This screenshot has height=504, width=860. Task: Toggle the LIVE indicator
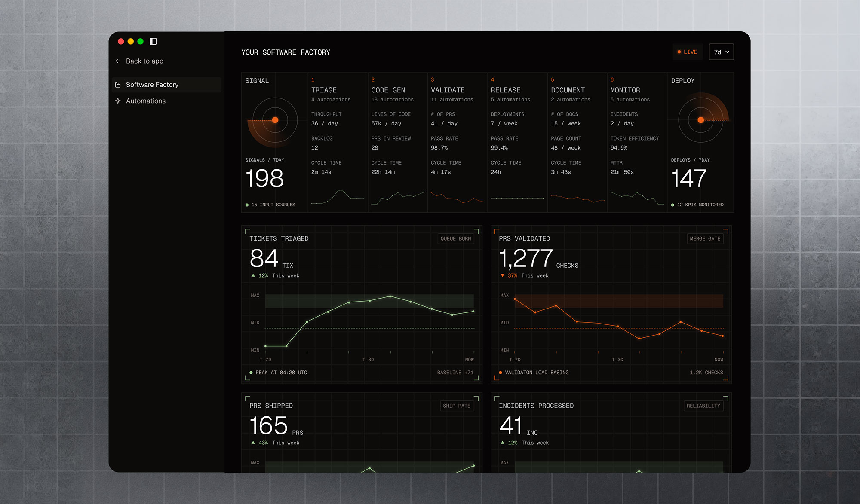688,52
